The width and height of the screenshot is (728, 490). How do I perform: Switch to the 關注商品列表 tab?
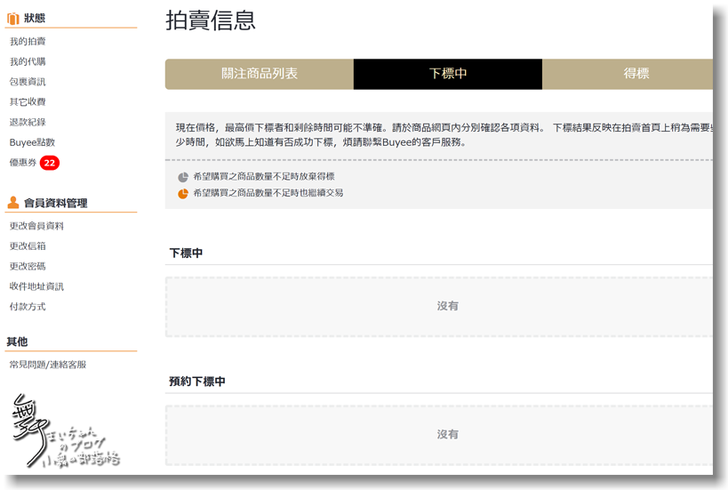259,74
